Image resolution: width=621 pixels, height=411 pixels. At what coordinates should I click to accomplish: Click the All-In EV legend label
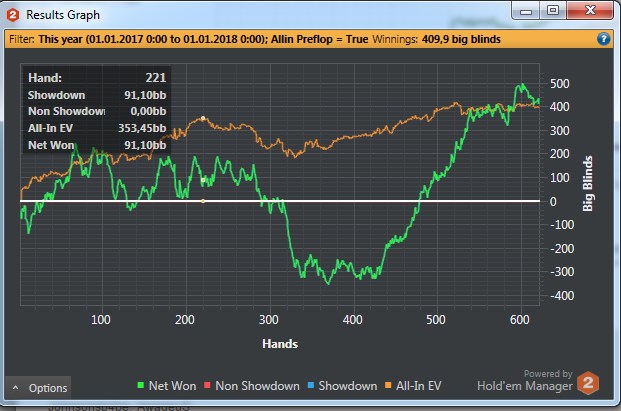(419, 386)
